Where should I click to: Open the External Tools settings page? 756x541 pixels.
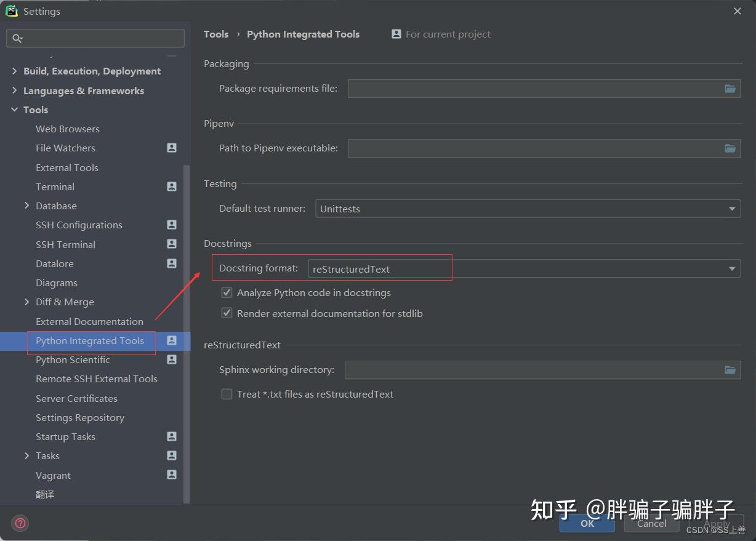67,167
